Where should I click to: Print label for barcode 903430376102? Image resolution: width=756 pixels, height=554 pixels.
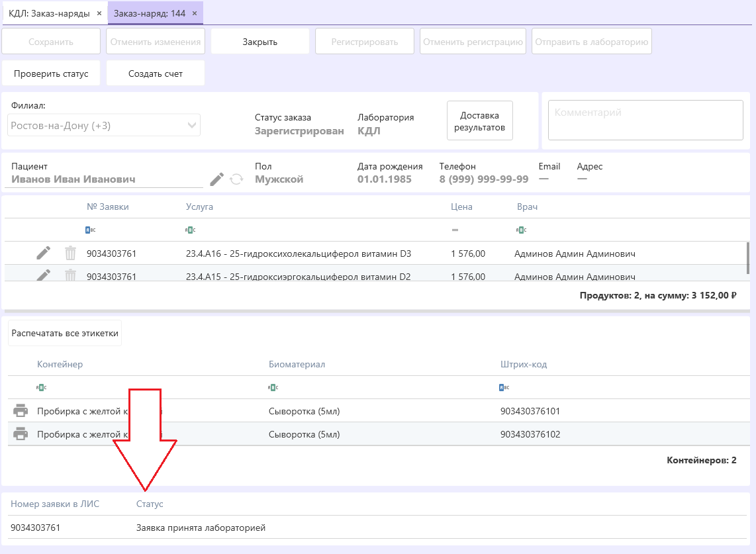point(21,434)
